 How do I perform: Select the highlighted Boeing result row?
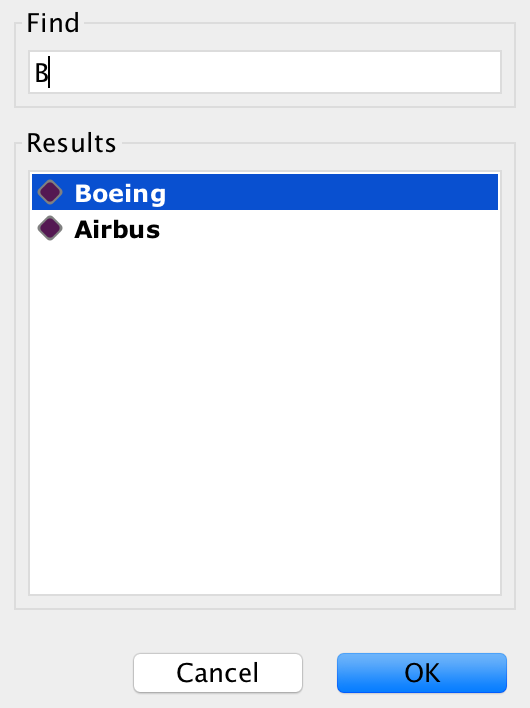pyautogui.click(x=265, y=192)
